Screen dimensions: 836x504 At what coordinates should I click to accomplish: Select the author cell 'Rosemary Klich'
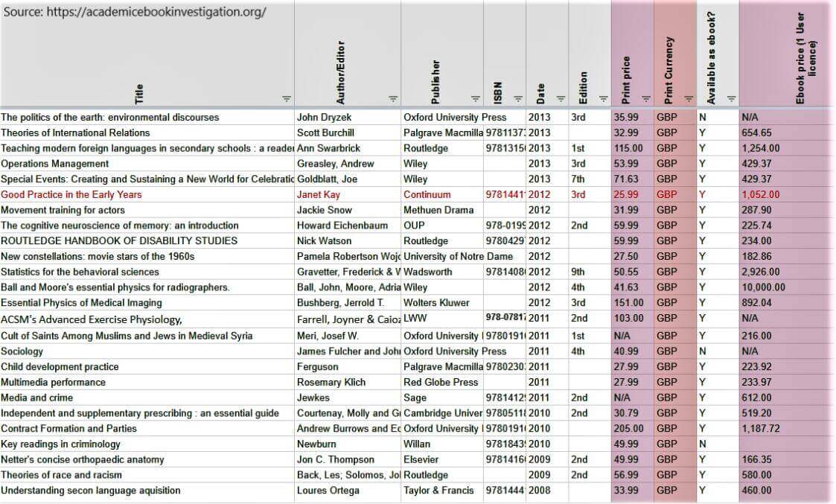348,383
